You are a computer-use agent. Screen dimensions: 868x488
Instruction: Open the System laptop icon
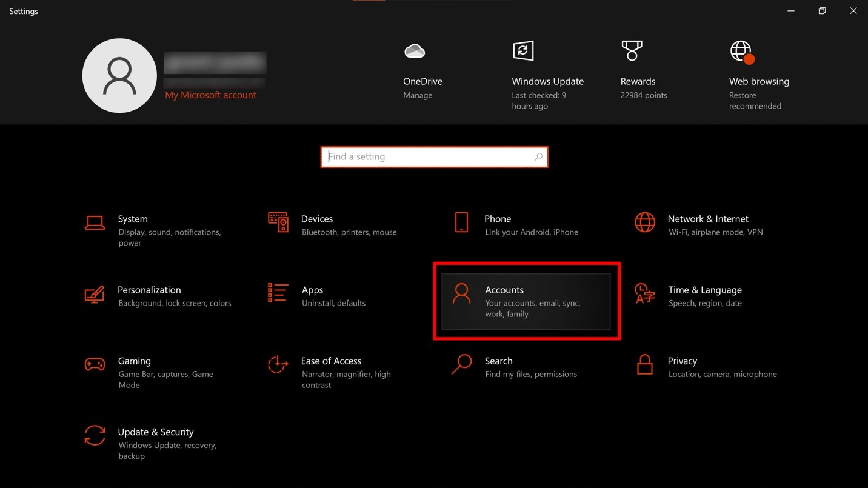click(95, 222)
